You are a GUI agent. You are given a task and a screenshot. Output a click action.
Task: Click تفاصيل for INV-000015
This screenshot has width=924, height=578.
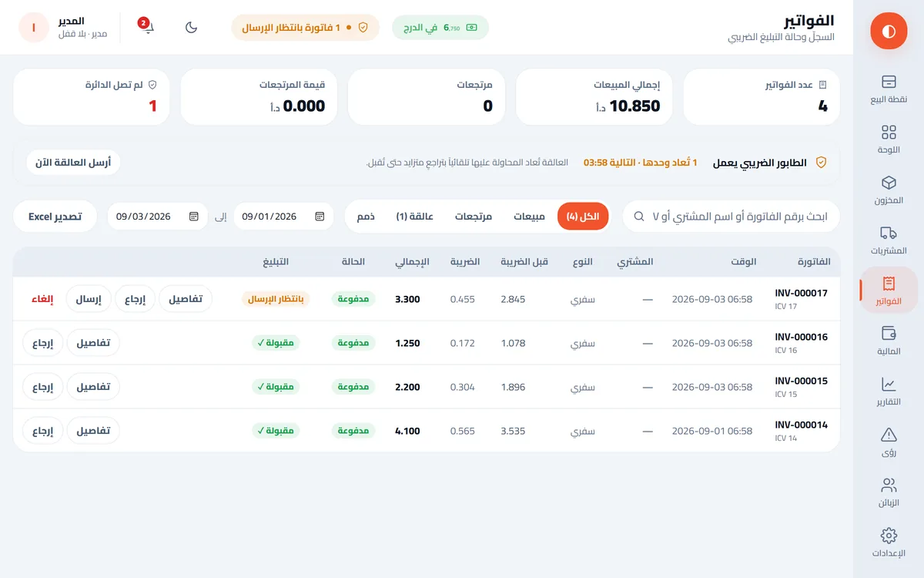pos(93,387)
